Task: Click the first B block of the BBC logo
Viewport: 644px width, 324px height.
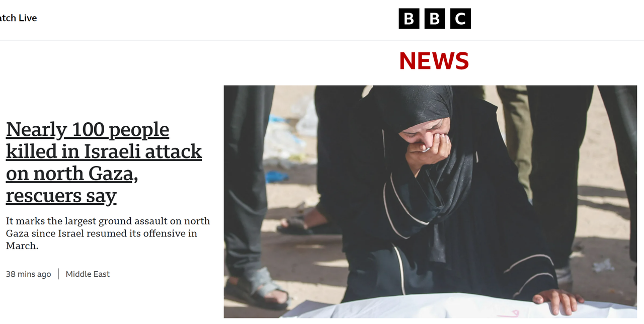Action: (409, 19)
